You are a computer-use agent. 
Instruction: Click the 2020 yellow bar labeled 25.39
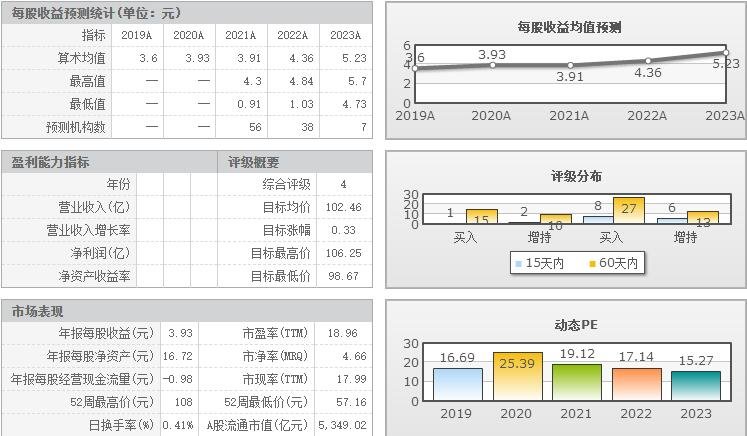(x=518, y=376)
